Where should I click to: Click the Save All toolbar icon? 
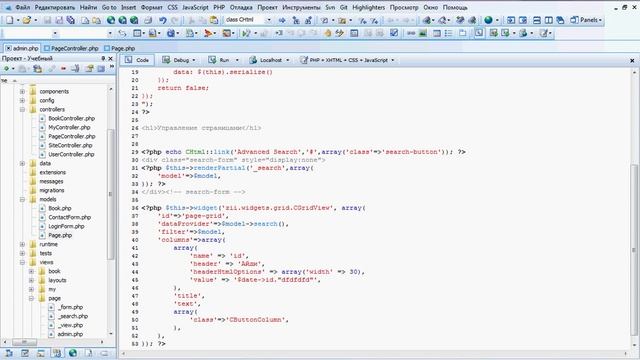point(70,20)
